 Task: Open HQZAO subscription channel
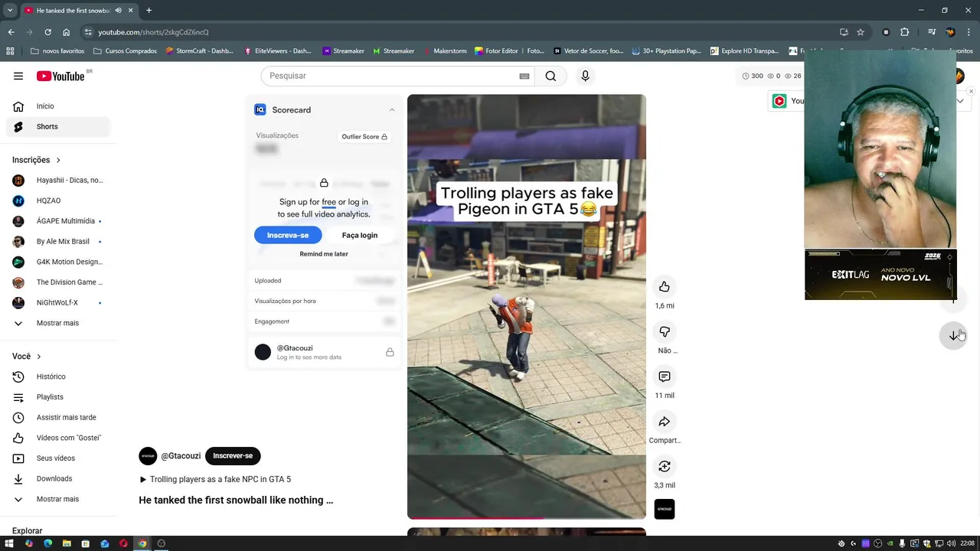pyautogui.click(x=58, y=201)
